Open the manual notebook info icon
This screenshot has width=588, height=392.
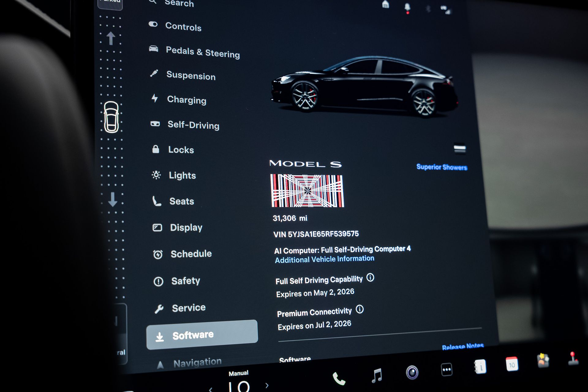tap(480, 367)
